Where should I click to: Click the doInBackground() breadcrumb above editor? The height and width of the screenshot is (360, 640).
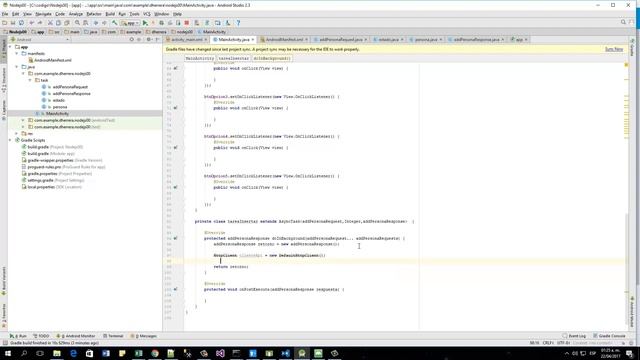[272, 58]
